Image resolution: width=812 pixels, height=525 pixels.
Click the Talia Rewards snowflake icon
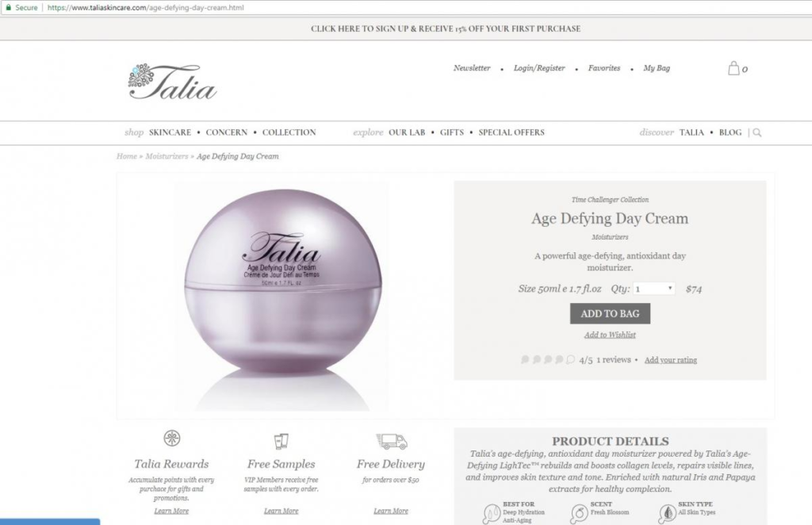(x=172, y=439)
